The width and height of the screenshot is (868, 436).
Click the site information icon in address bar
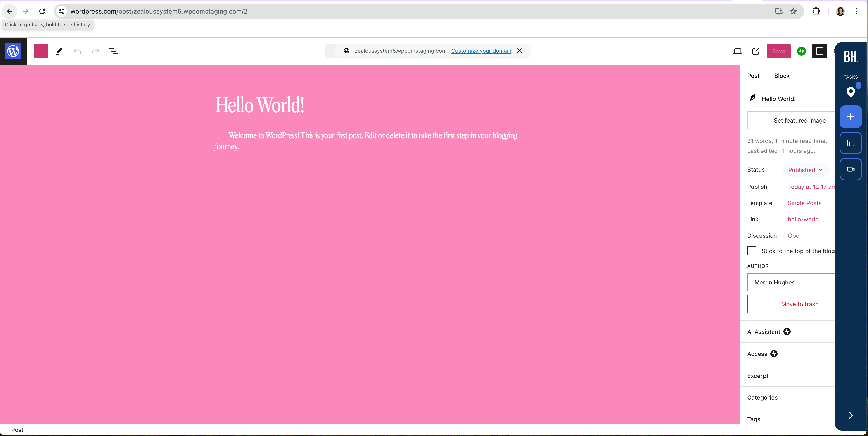pyautogui.click(x=61, y=11)
